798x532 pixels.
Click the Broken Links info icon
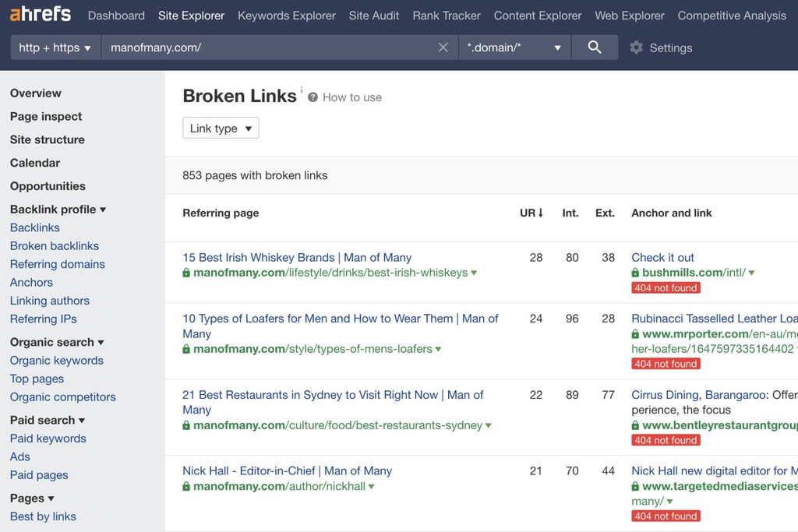pos(302,90)
